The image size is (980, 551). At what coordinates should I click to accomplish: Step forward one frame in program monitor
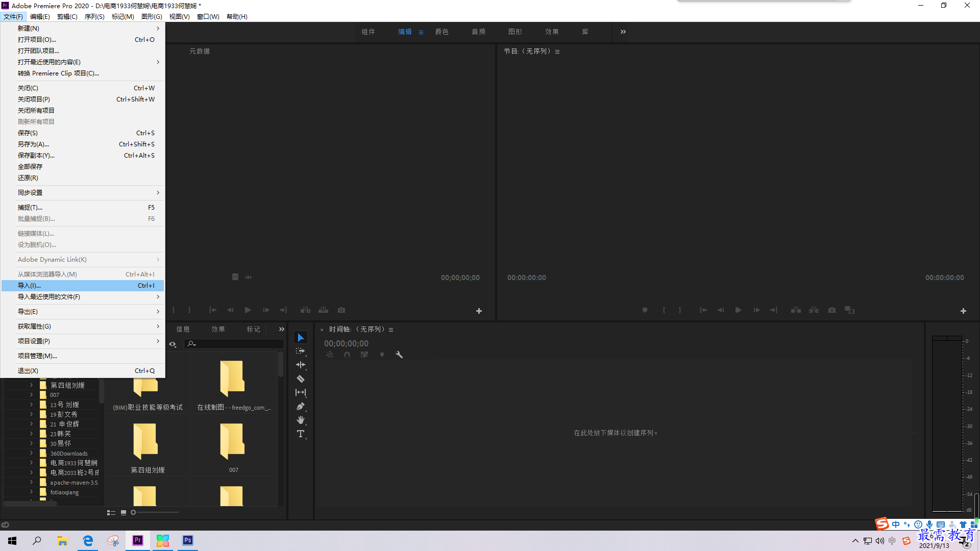click(756, 310)
